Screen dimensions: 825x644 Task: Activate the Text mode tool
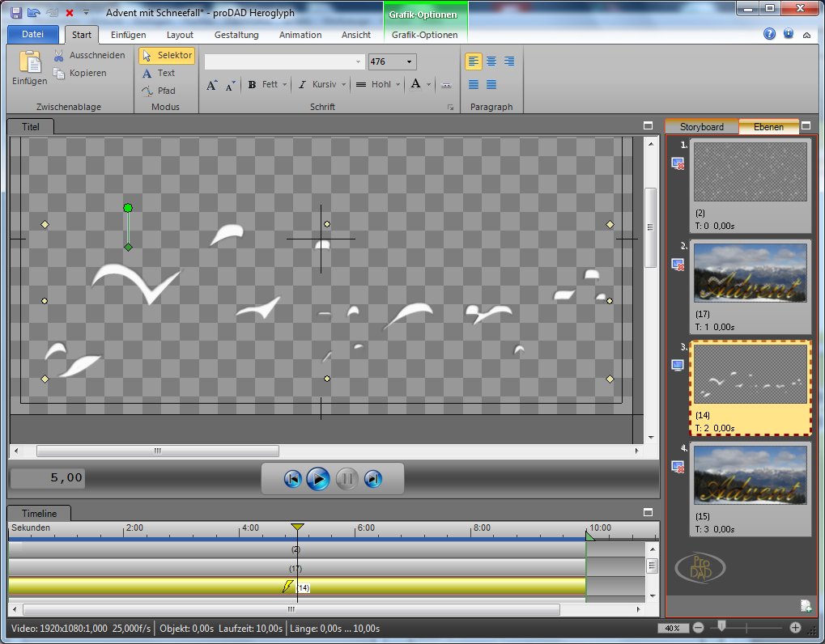[158, 73]
